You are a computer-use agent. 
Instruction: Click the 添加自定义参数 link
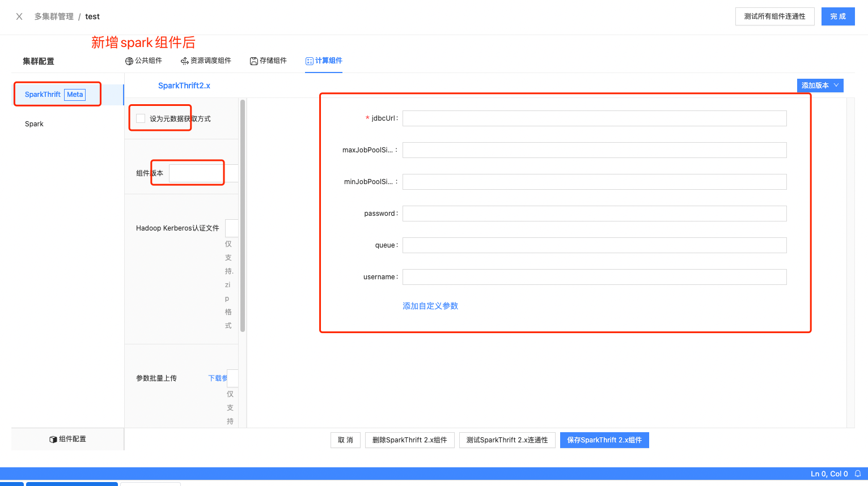click(x=430, y=305)
